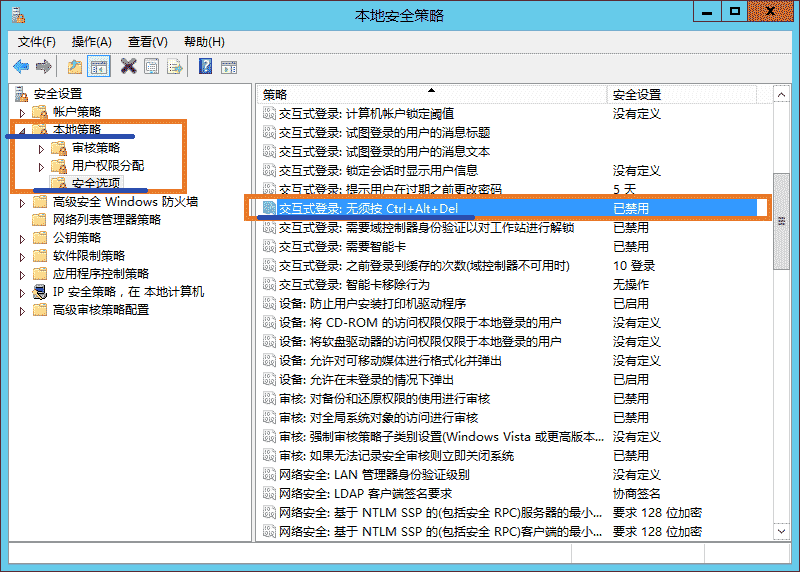Toggle the Show/Hide console tree icon

[99, 66]
